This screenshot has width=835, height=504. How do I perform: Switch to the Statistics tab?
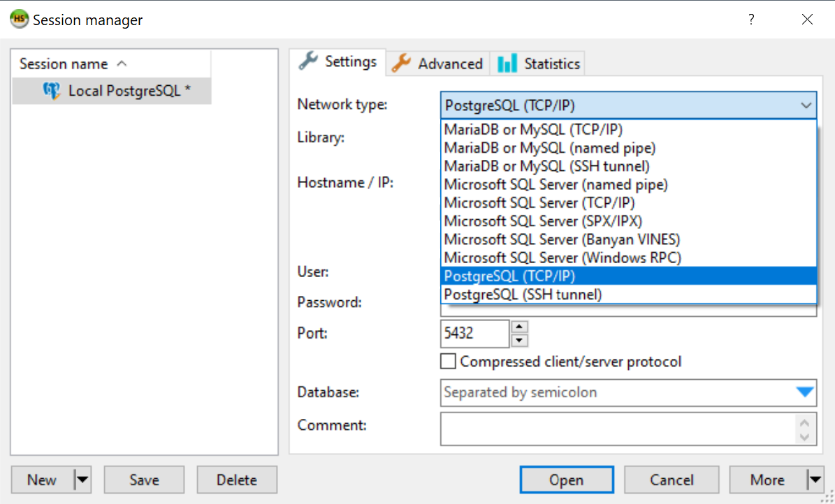537,64
